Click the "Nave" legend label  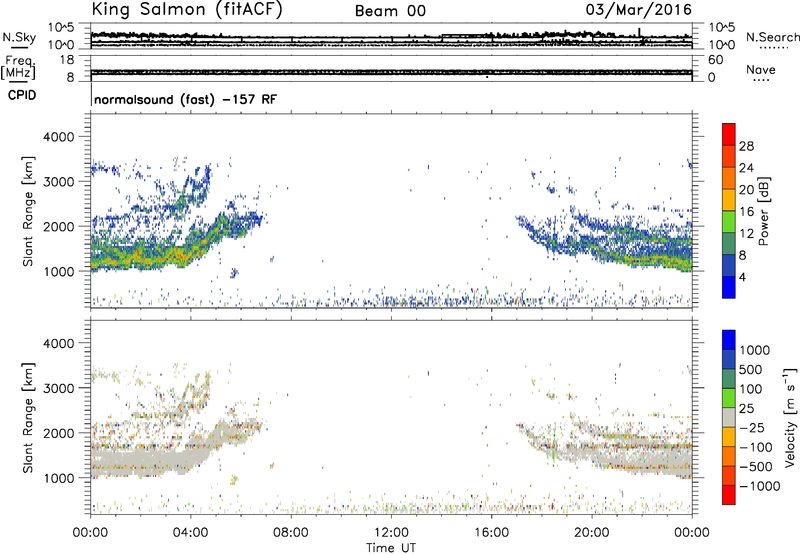tap(761, 69)
